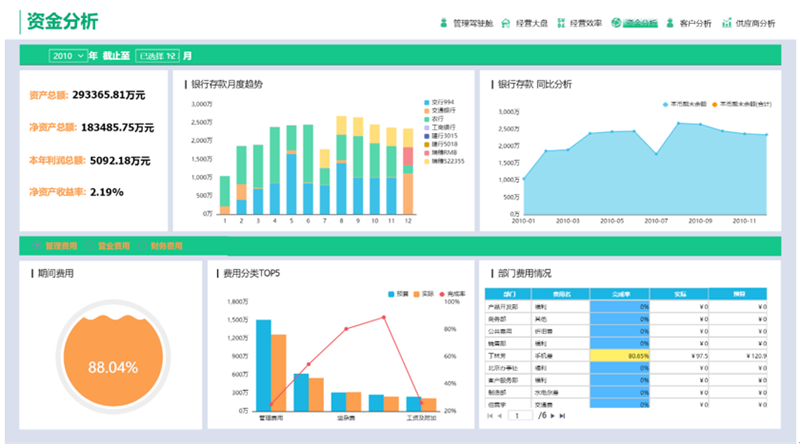The height and width of the screenshot is (444, 800).
Task: Click the 经营大盘 house icon
Action: point(506,22)
